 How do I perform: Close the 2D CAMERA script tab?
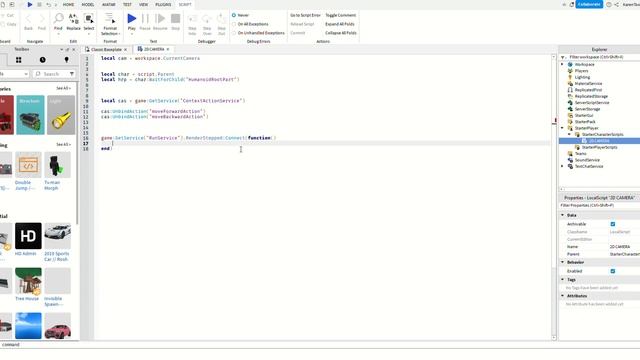click(168, 49)
